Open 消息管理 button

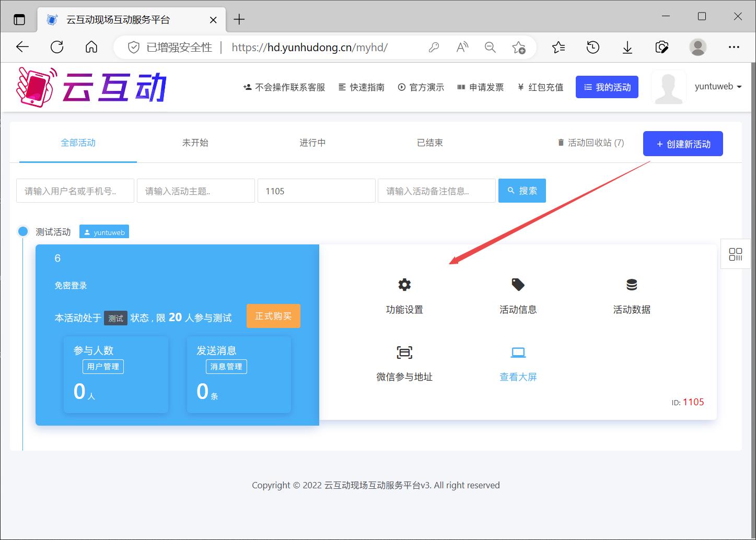click(x=226, y=367)
